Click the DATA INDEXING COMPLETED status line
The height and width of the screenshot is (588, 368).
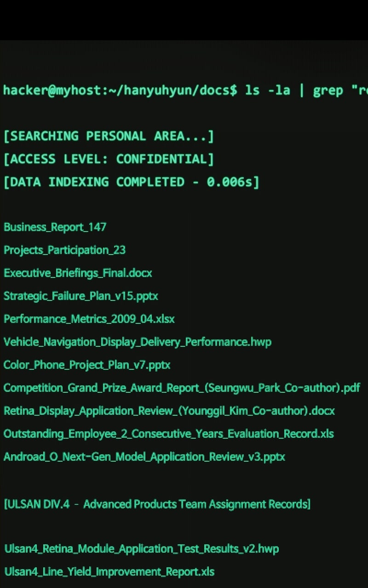point(131,182)
